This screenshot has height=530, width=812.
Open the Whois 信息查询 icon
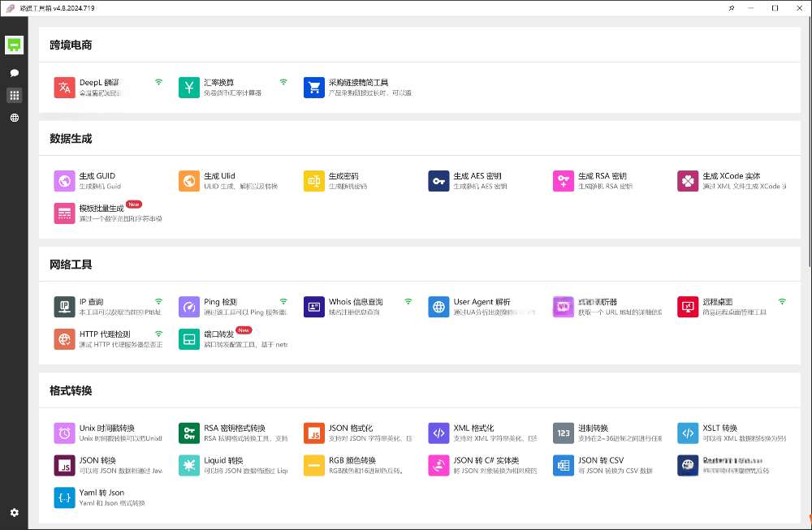click(x=314, y=307)
